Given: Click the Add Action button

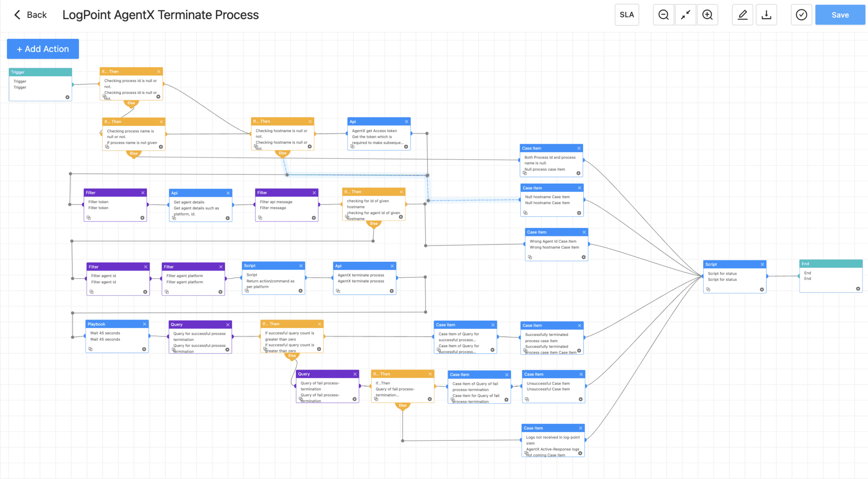Looking at the screenshot, I should tap(43, 49).
